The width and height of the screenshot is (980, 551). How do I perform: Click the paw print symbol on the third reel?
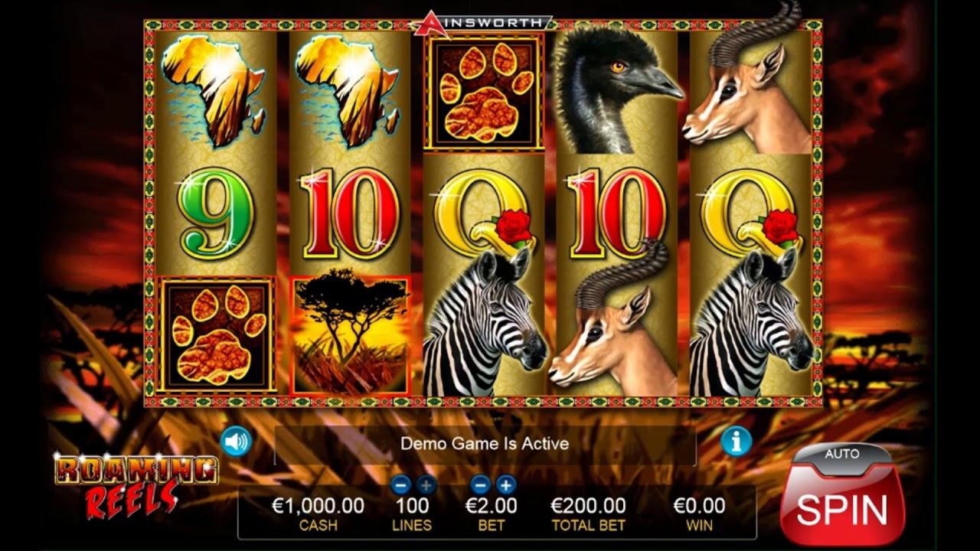484,92
